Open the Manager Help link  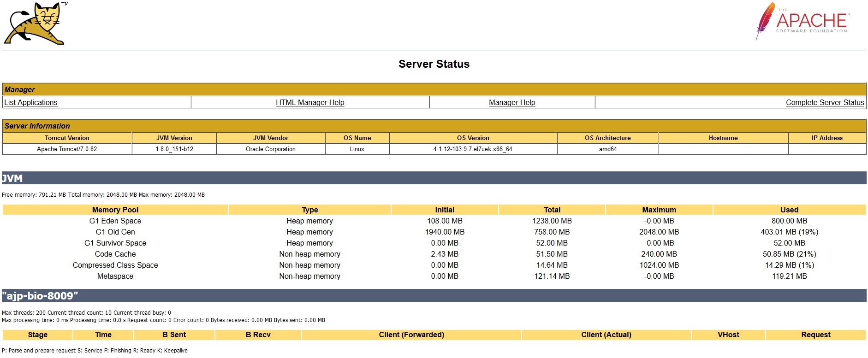pos(512,102)
